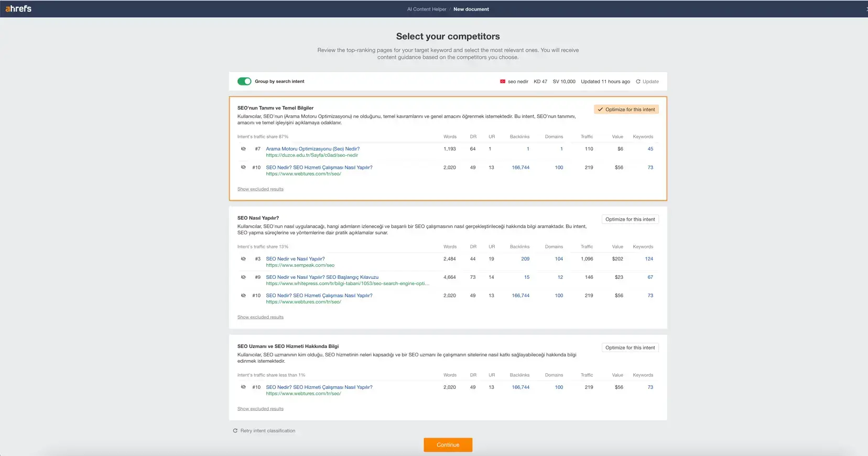Exclude the duzce.edu.tr result via eye icon

point(243,149)
